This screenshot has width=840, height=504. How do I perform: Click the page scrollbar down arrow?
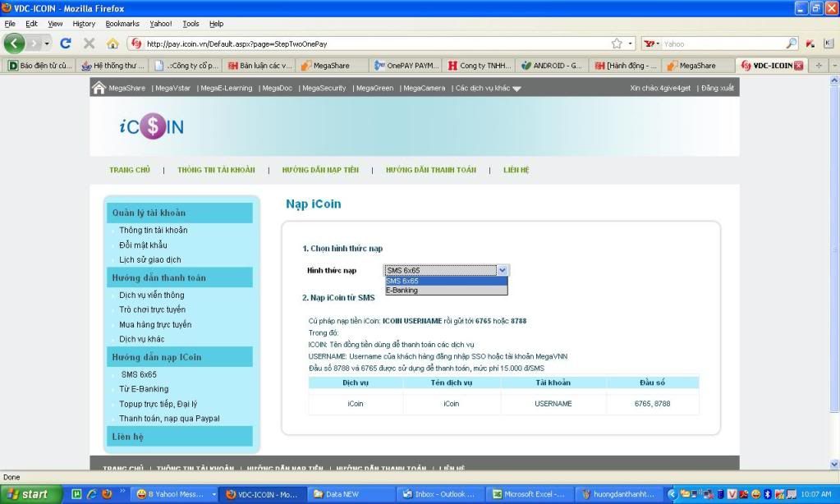834,464
